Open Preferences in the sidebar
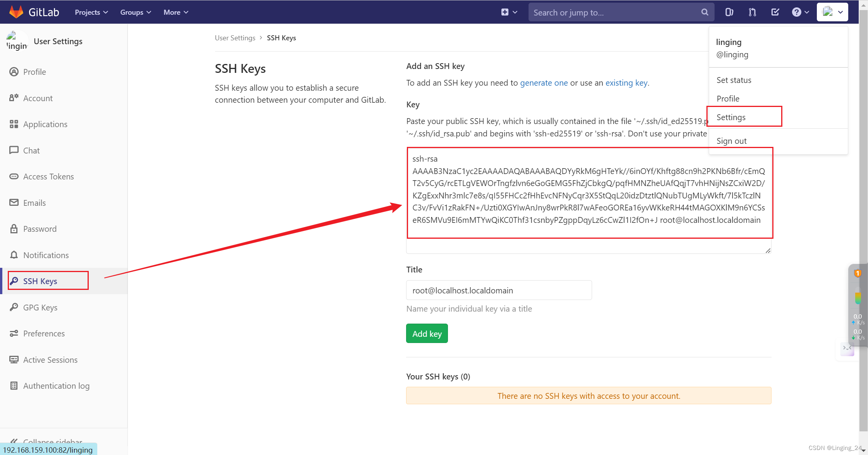868x455 pixels. tap(44, 333)
